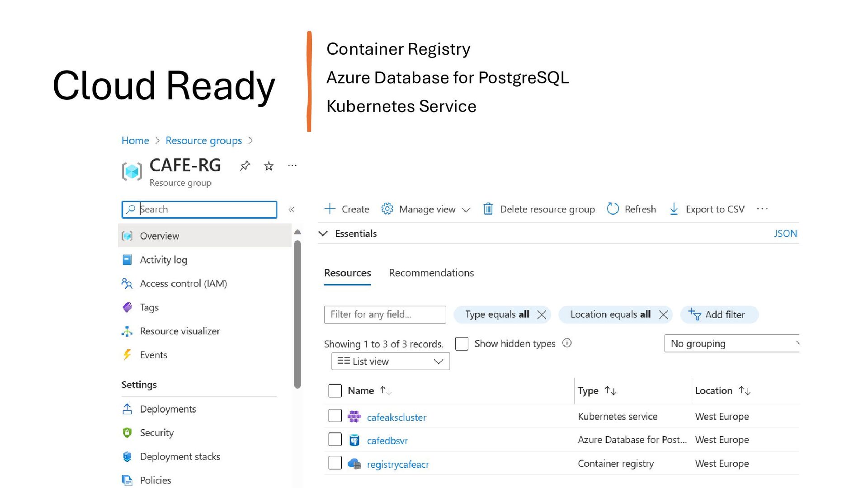The height and width of the screenshot is (488, 868).
Task: Click the cafedbsvr PostgreSQL database icon
Action: (354, 440)
